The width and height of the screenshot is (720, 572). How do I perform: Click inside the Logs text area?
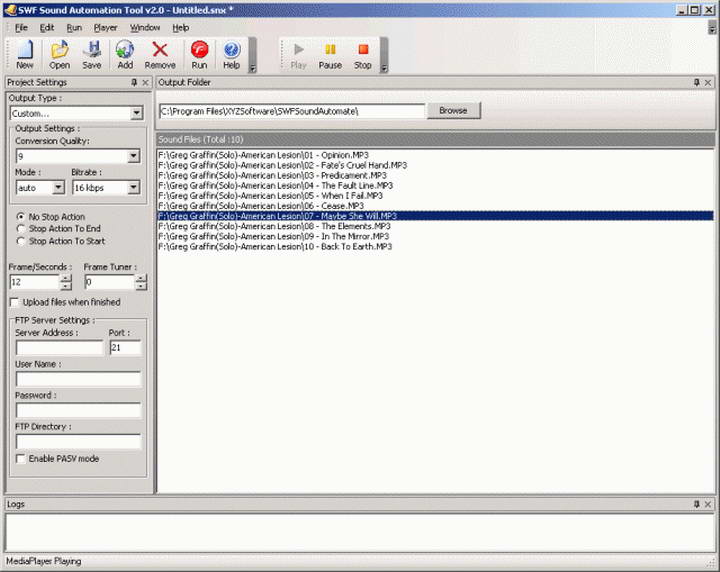tap(360, 533)
